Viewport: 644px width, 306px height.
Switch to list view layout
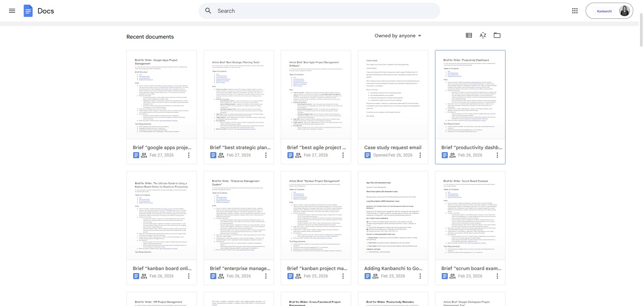pos(469,35)
